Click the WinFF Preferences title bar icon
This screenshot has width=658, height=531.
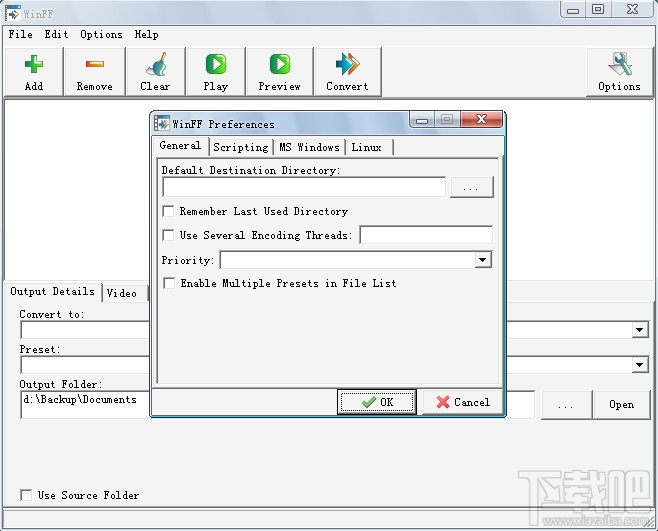coord(162,123)
